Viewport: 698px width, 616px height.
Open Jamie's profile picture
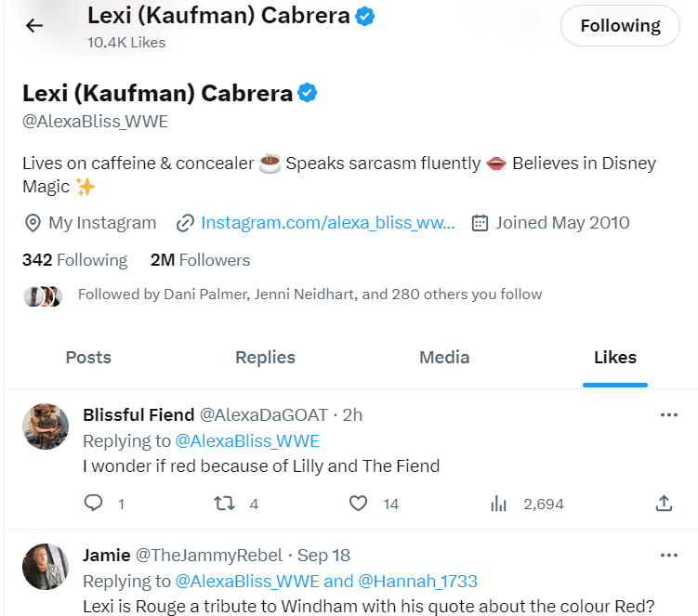click(x=46, y=568)
